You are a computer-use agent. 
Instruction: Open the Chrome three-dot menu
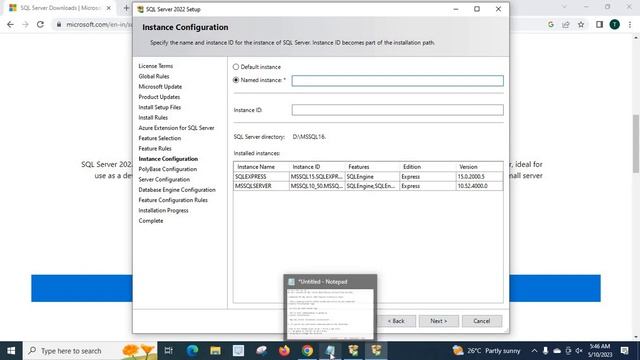pos(630,24)
